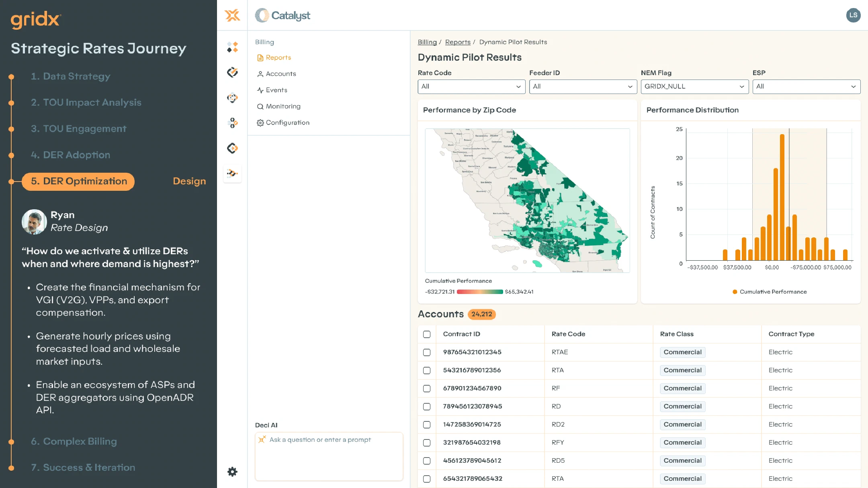Click the Catalyst logo
The height and width of the screenshot is (488, 868).
coord(283,15)
